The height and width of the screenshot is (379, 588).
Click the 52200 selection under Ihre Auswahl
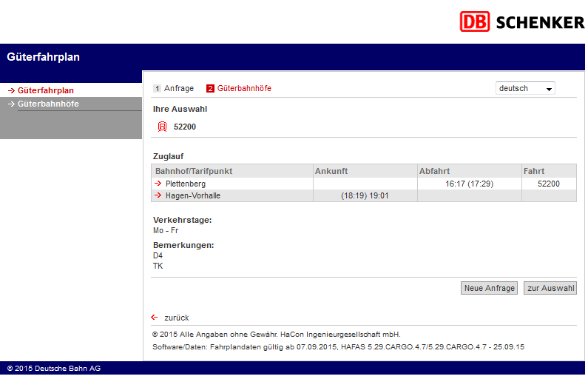pos(184,127)
